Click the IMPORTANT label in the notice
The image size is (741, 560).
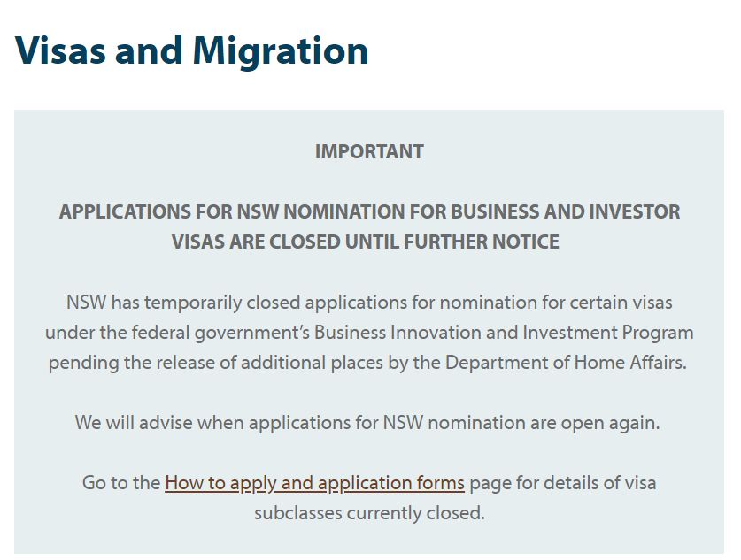[369, 151]
